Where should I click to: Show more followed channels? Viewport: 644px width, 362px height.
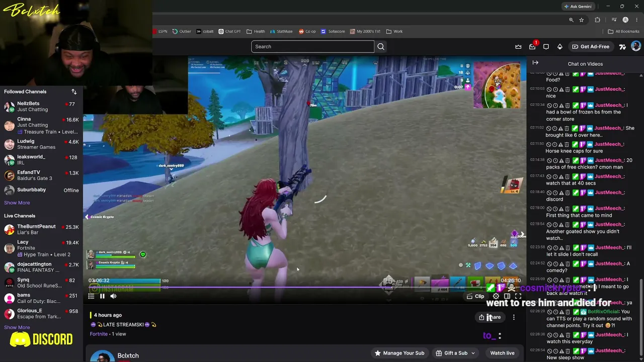tap(17, 203)
